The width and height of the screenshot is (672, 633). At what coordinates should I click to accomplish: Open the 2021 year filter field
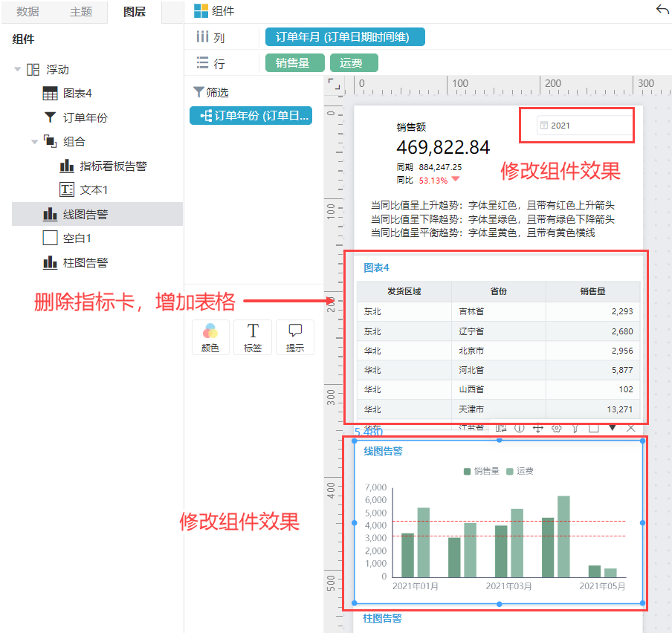[584, 126]
